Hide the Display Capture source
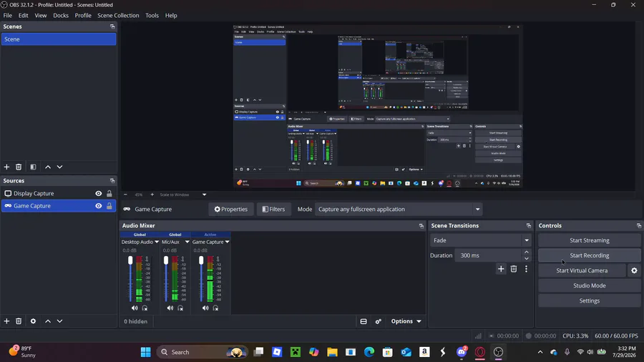 99,193
